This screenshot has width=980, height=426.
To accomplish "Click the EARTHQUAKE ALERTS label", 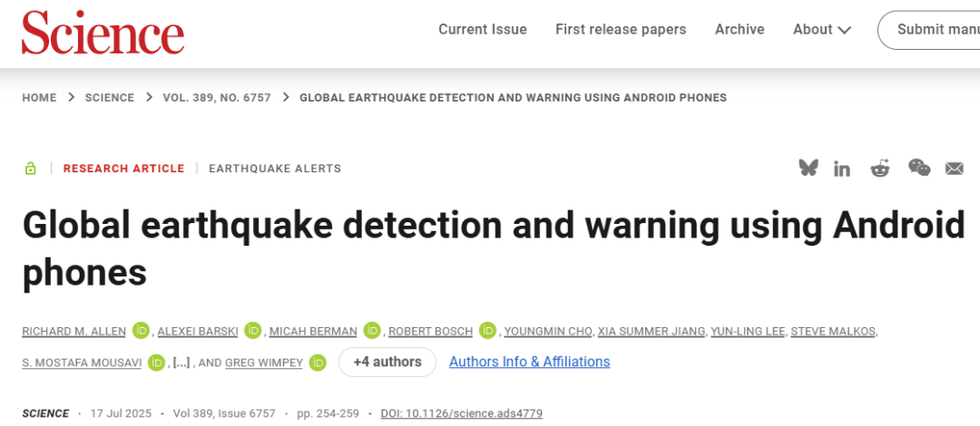I will coord(275,168).
